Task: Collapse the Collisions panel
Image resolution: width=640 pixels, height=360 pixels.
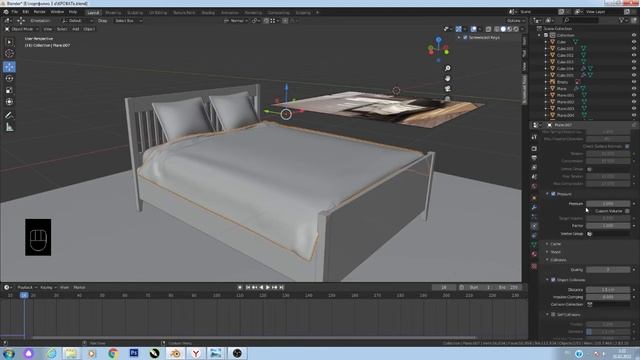Action: (547, 260)
